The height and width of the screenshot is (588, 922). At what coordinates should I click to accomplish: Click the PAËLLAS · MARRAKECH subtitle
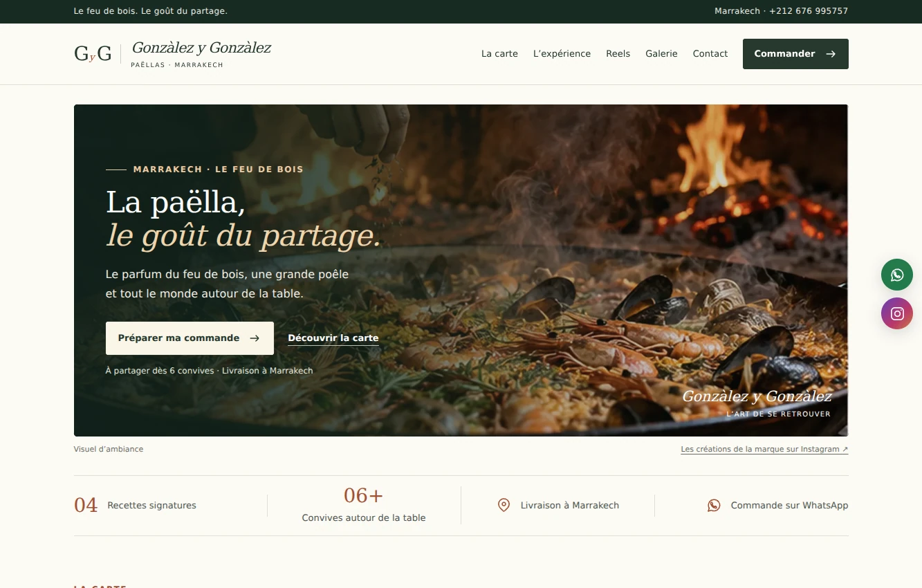tap(177, 65)
